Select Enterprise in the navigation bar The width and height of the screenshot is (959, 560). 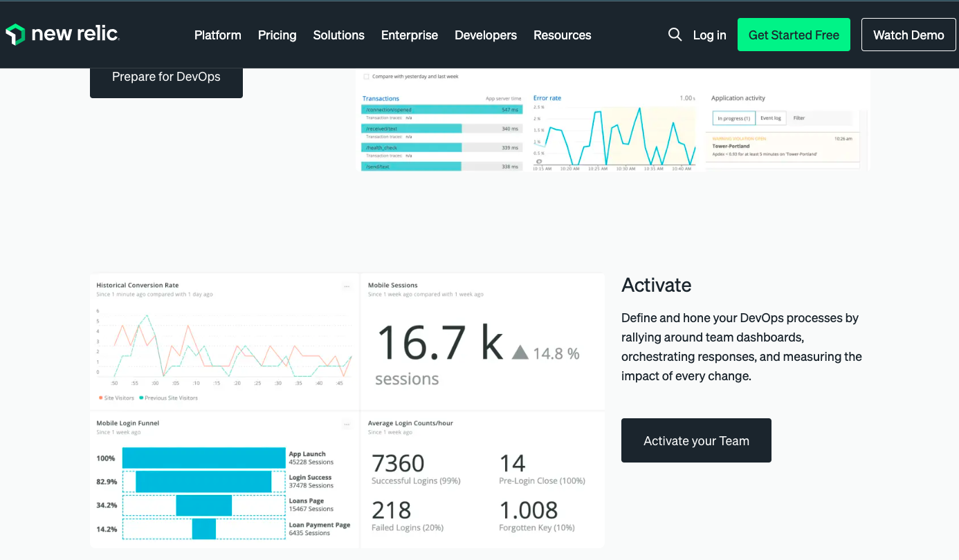410,35
